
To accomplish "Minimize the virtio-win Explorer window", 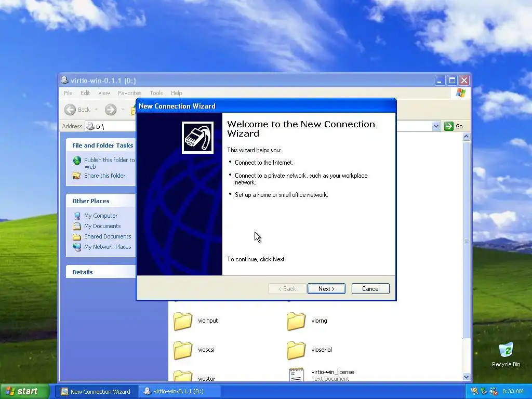I will (440, 81).
